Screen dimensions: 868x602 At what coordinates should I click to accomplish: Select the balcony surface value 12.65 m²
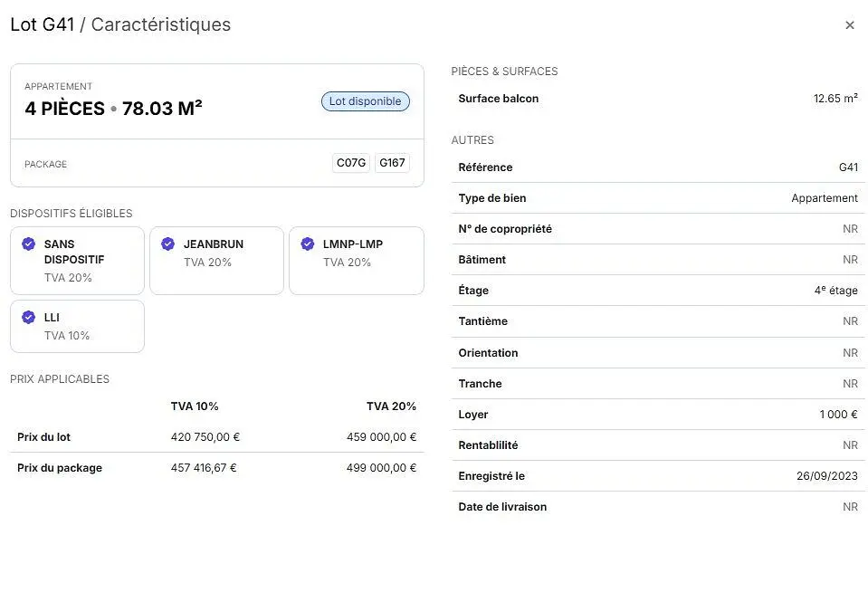point(835,99)
